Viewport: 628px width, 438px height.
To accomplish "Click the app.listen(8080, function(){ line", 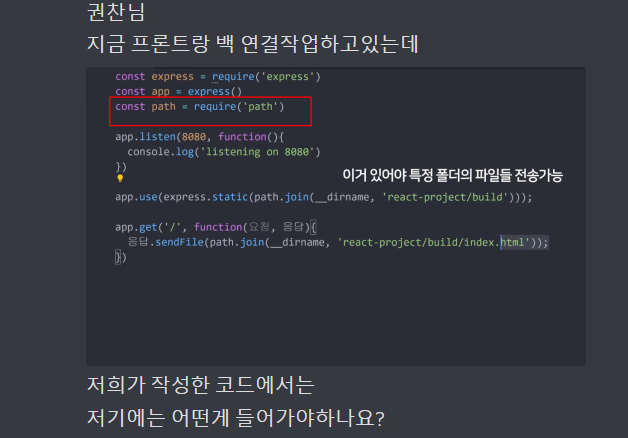I will click(x=199, y=137).
